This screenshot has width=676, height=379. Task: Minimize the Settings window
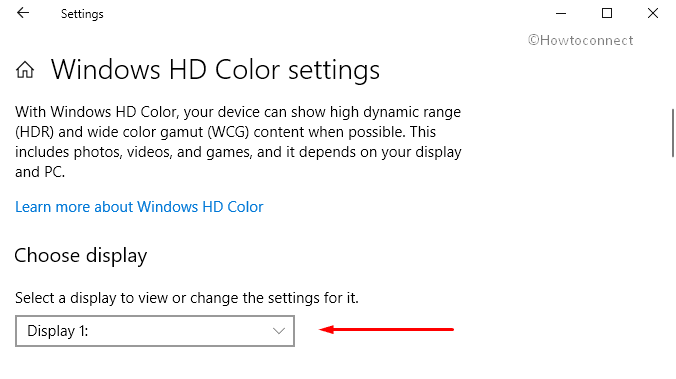(x=560, y=13)
